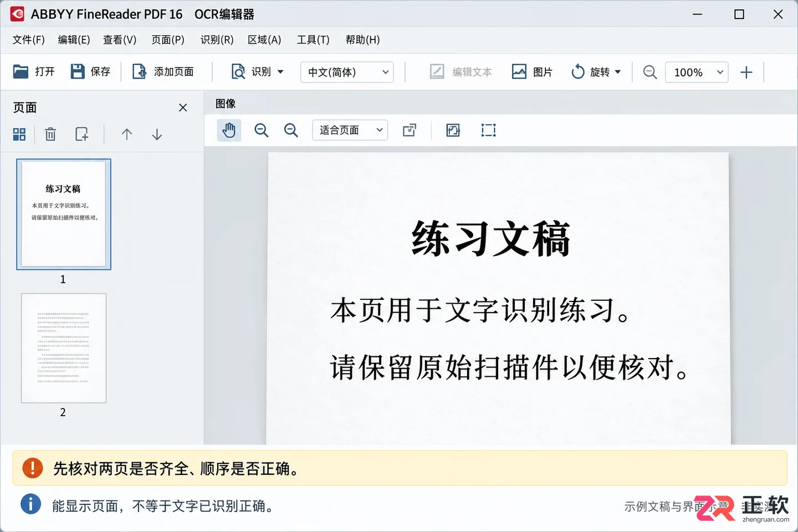Viewport: 798px width, 532px height.
Task: Close the 页面 panel
Action: [x=183, y=108]
